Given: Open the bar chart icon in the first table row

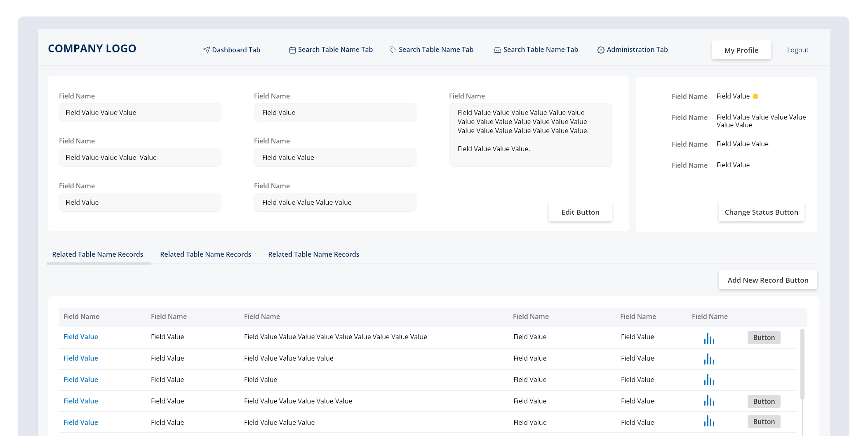Looking at the screenshot, I should 709,338.
